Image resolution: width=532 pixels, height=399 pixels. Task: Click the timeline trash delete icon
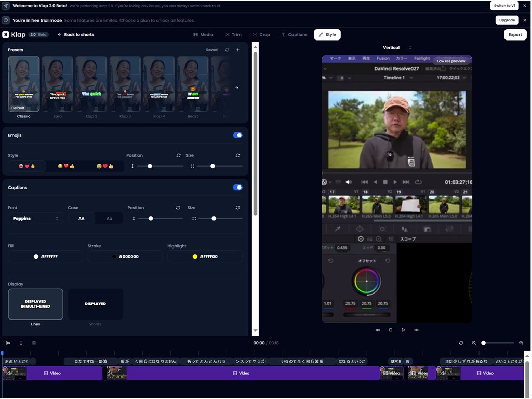click(x=34, y=343)
